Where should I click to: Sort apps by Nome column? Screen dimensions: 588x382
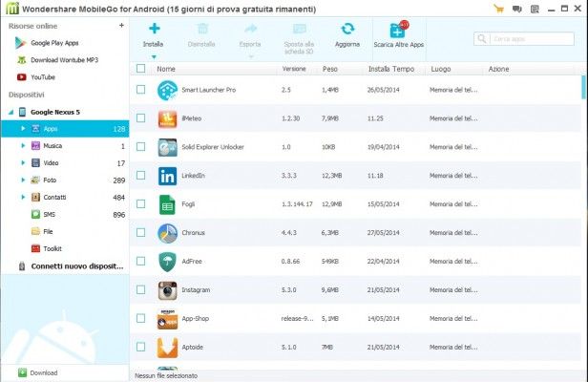point(166,69)
